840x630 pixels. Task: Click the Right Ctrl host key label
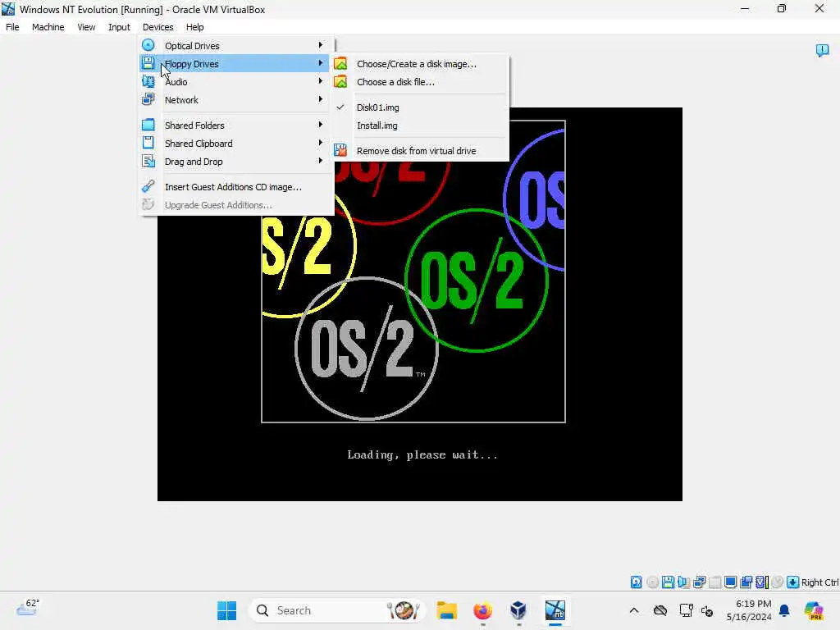point(819,582)
